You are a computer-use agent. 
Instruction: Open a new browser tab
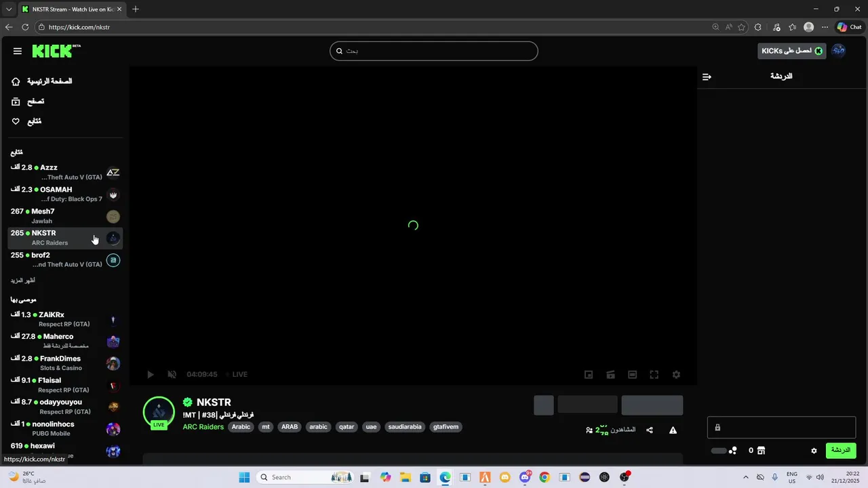click(136, 9)
